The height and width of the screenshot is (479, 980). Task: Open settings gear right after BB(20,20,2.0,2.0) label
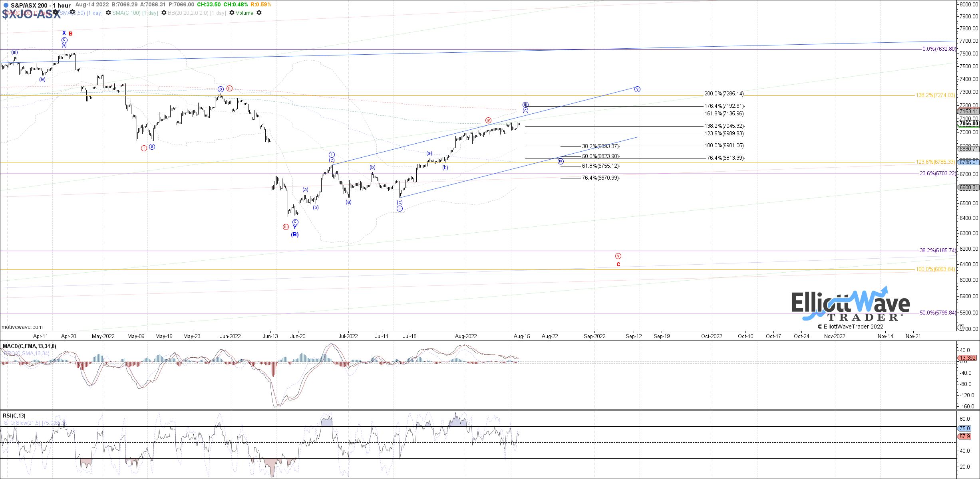point(232,13)
